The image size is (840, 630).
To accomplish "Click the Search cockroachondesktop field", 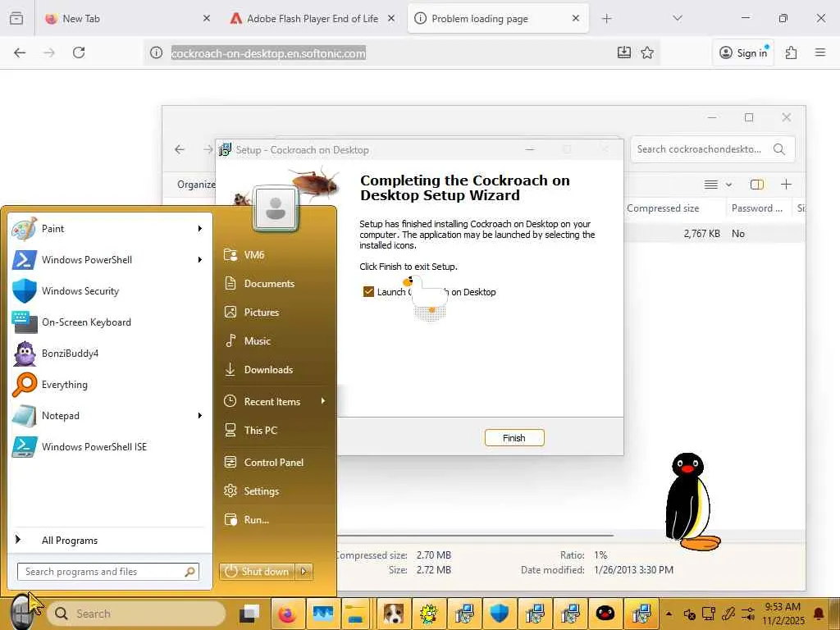I will (713, 149).
